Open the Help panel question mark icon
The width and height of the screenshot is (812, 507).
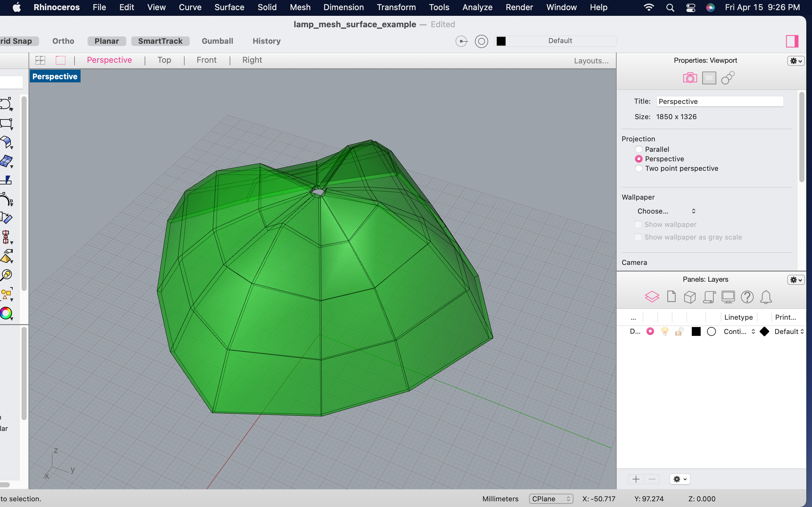click(x=747, y=297)
